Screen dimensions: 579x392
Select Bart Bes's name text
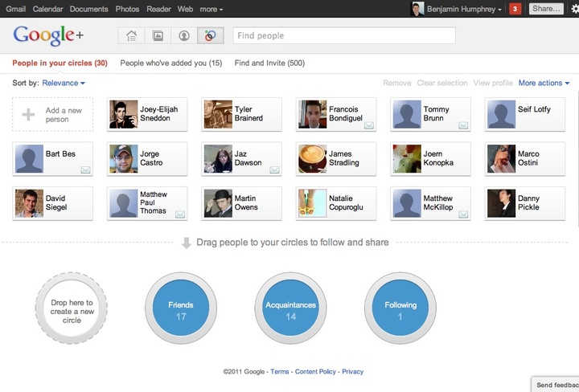60,153
